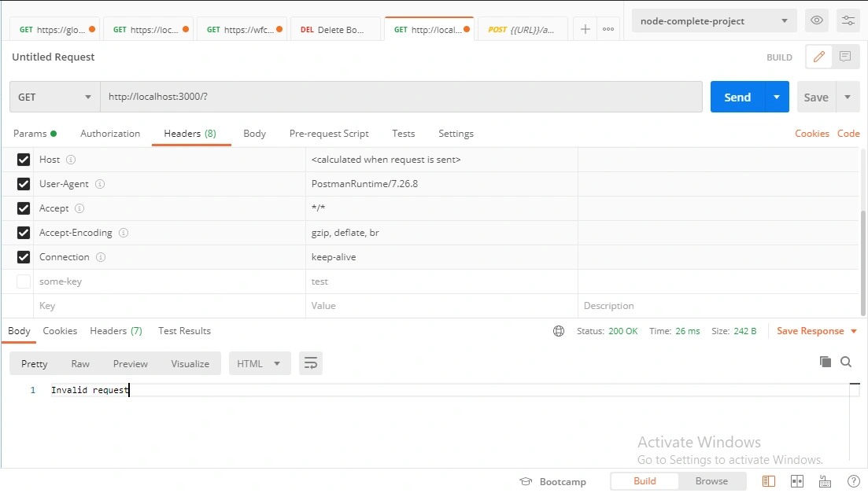Screen dimensions: 868x493
Task: Open the node-complete-project environment dropdown
Action: point(714,21)
